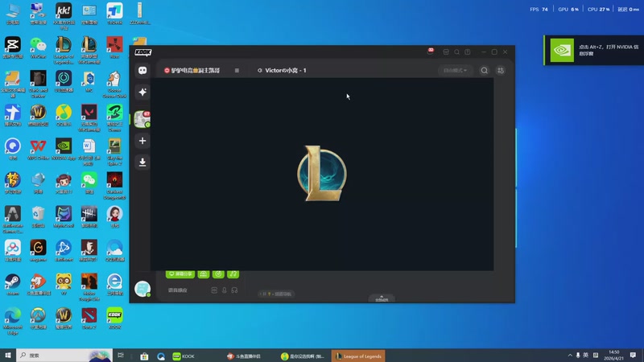This screenshot has height=362, width=644.
Task: Open Task View on the taskbar
Action: point(120,356)
